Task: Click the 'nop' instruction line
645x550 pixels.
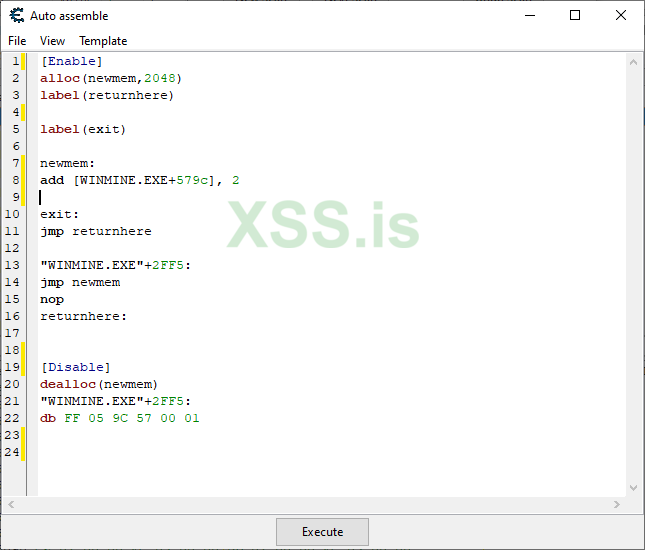Action: pyautogui.click(x=52, y=299)
